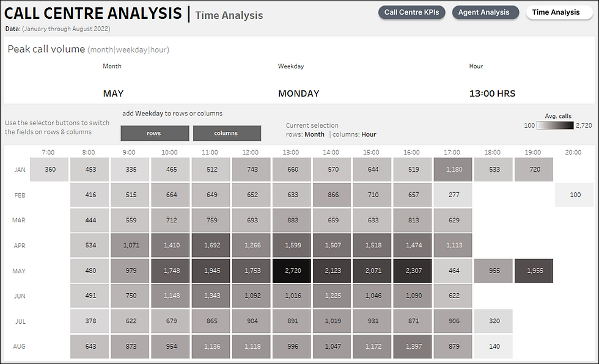599x364 pixels.
Task: Click the 13:00 column header
Action: tap(291, 152)
